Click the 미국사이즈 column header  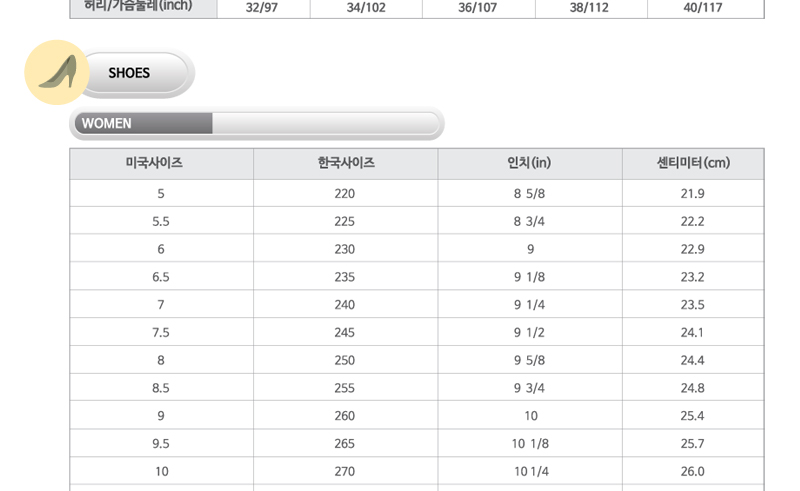(161, 163)
